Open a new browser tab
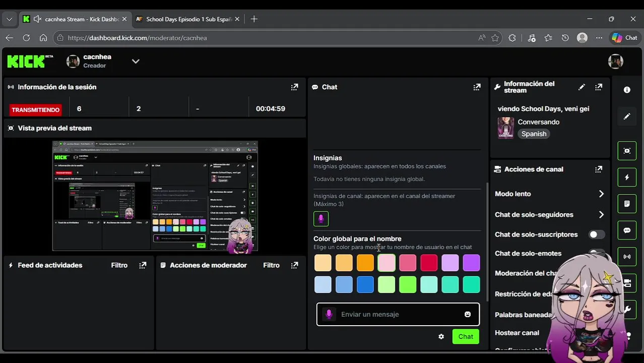 click(x=254, y=19)
